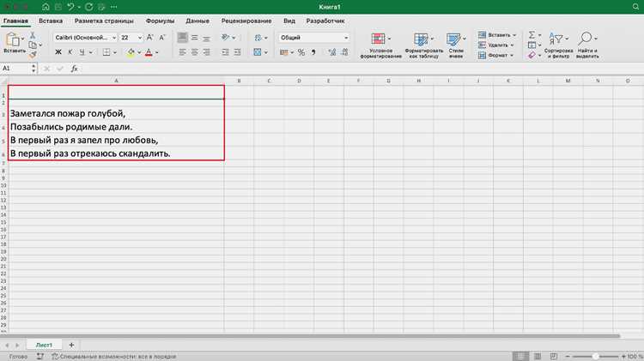Open the search magnifier in title bar
The image size is (644, 361).
635,7
